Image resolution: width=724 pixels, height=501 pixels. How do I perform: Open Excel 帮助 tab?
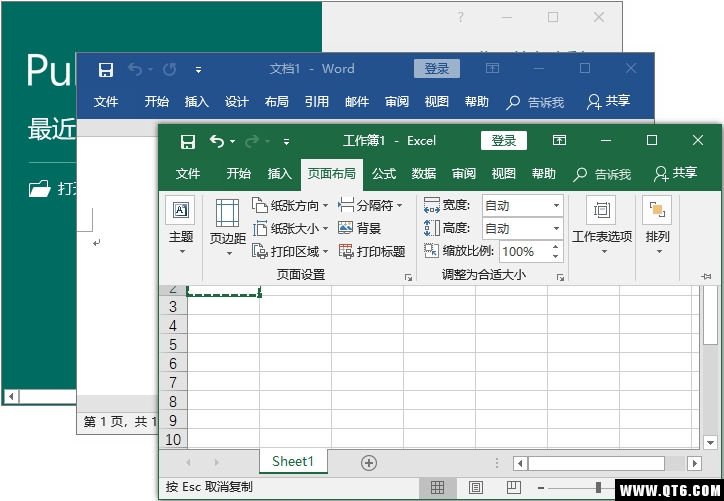click(543, 174)
